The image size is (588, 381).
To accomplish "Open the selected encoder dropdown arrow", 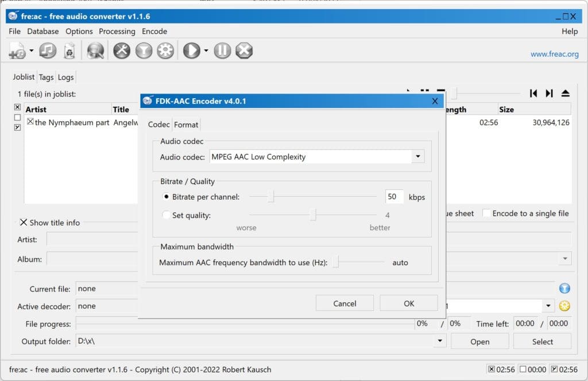I will click(x=548, y=306).
